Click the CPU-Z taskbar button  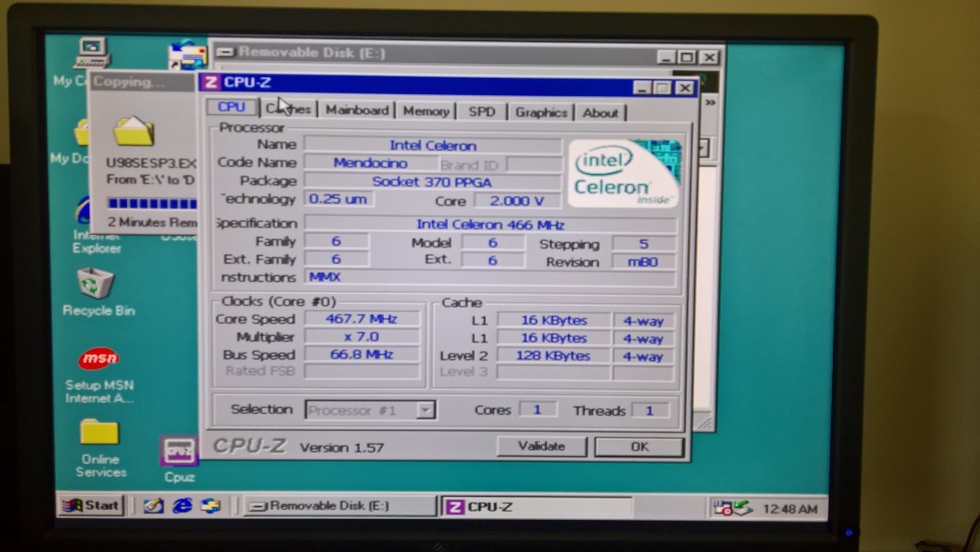point(536,507)
